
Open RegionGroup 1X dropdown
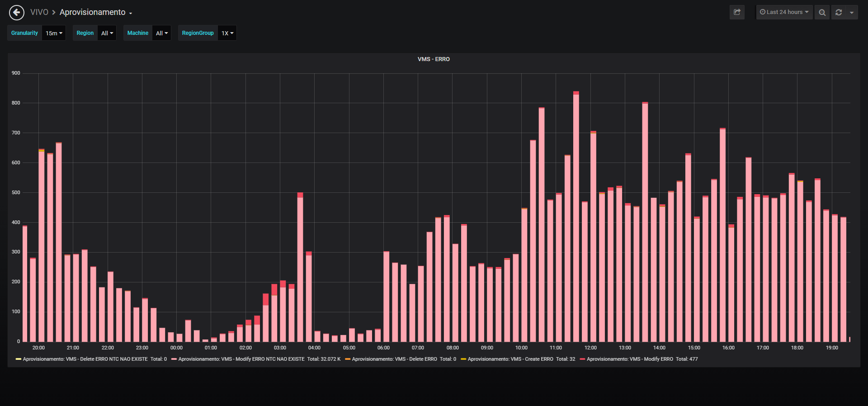tap(227, 33)
